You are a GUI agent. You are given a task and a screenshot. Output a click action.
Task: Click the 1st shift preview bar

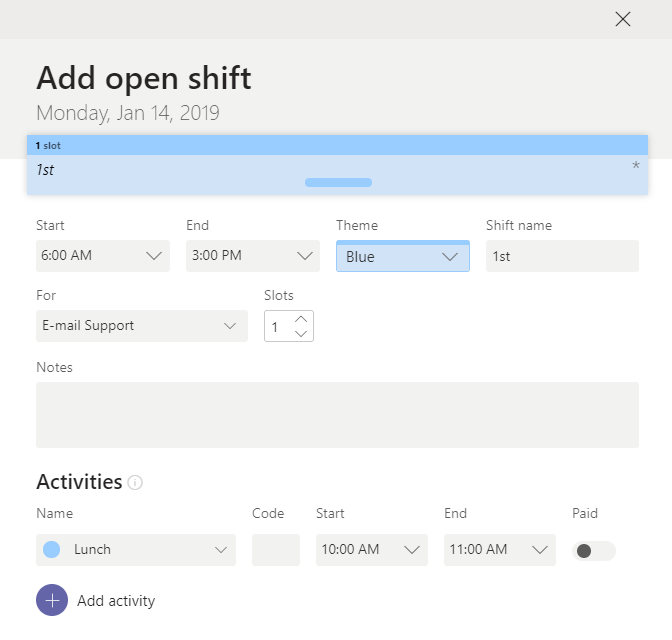tap(337, 170)
